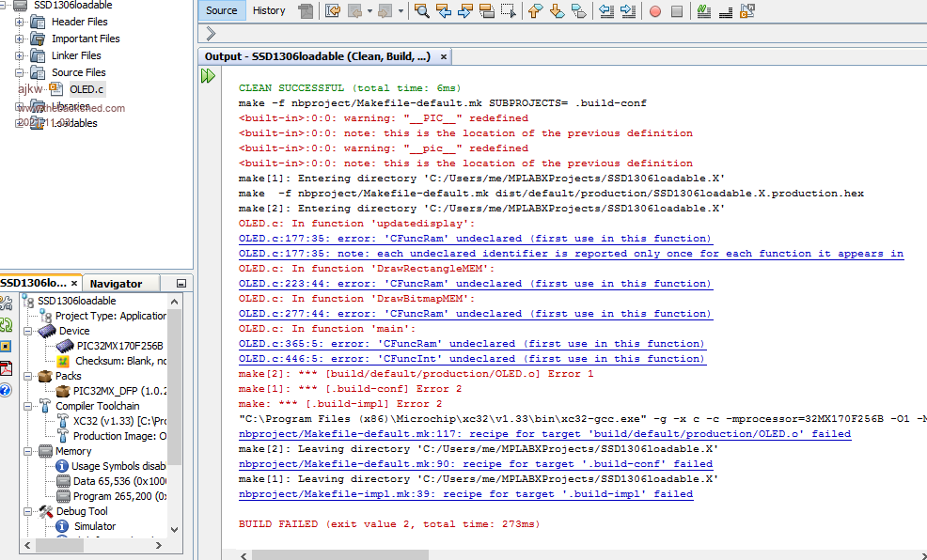927x560 pixels.
Task: Click the Shift Line Left icon
Action: (x=606, y=11)
